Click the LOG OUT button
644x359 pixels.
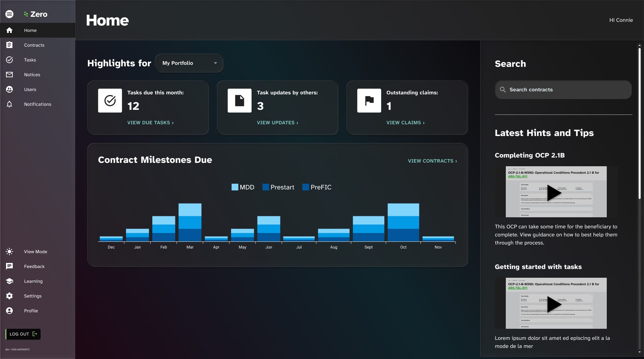(x=23, y=334)
